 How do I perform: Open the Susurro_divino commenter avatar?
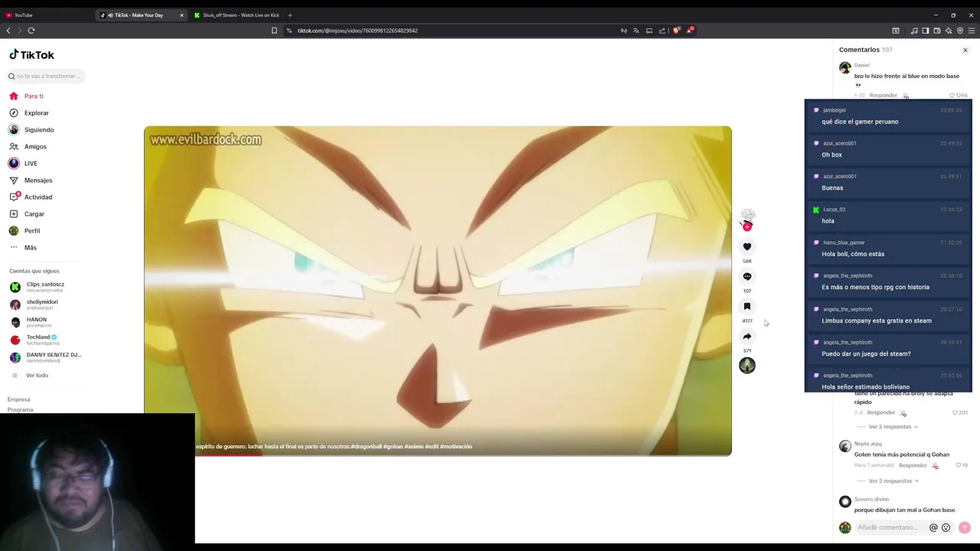(x=844, y=502)
